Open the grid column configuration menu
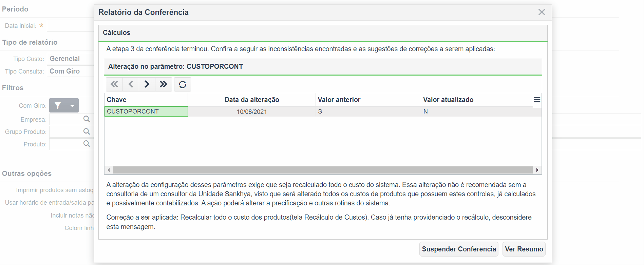 click(x=537, y=100)
